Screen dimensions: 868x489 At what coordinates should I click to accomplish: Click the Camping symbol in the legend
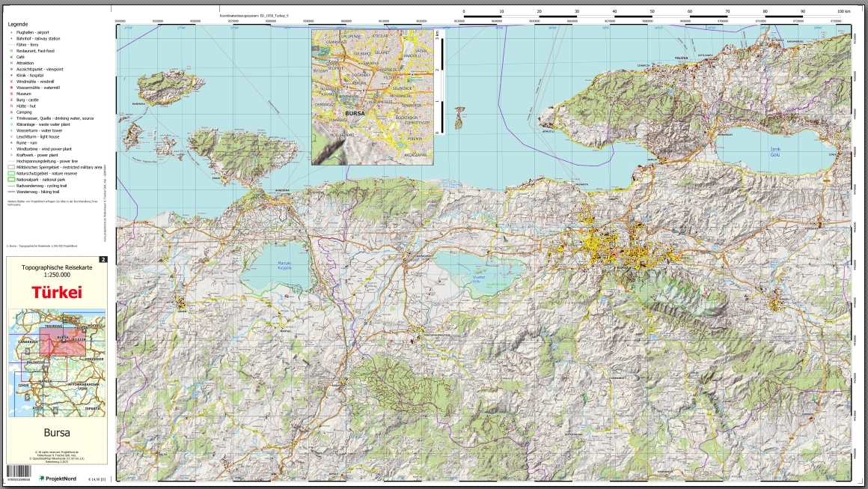pos(10,112)
